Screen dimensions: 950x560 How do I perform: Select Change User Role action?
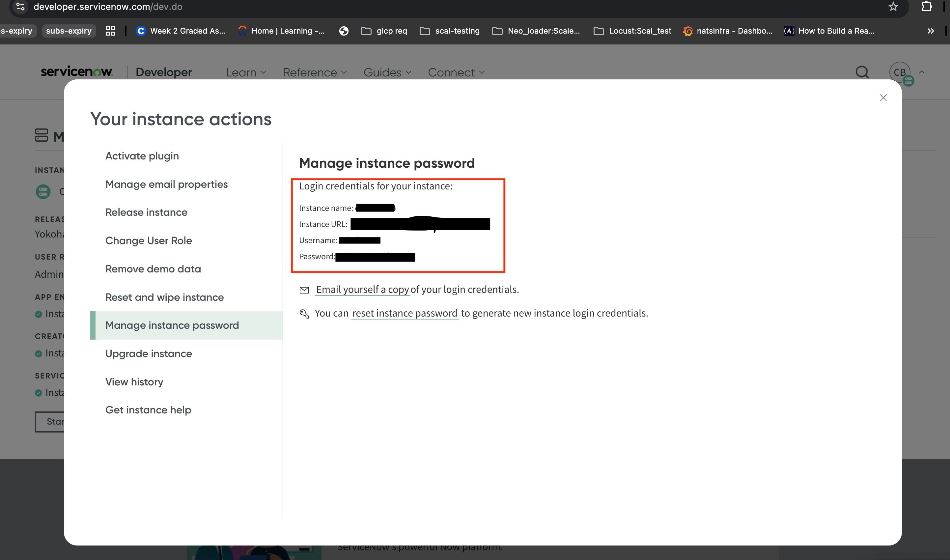tap(148, 240)
